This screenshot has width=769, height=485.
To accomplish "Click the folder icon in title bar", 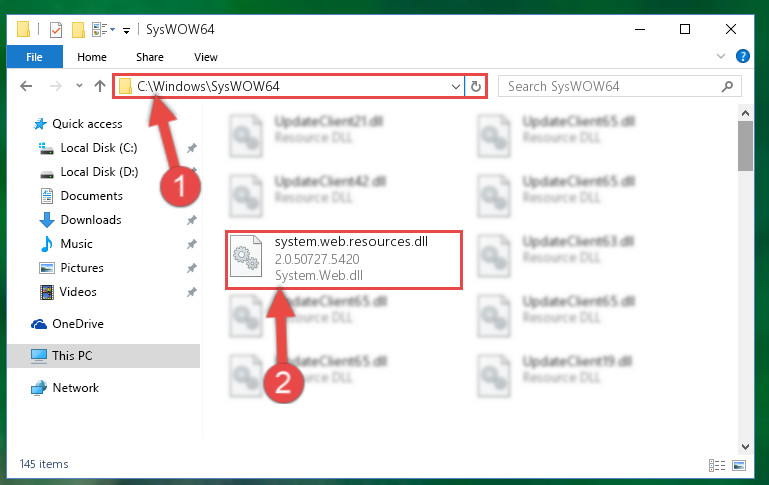I will click(x=23, y=29).
